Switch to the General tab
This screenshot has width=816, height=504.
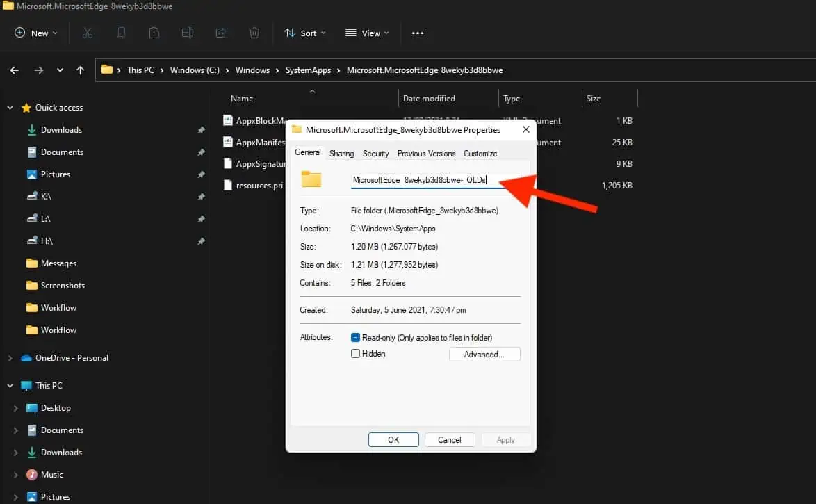[307, 152]
